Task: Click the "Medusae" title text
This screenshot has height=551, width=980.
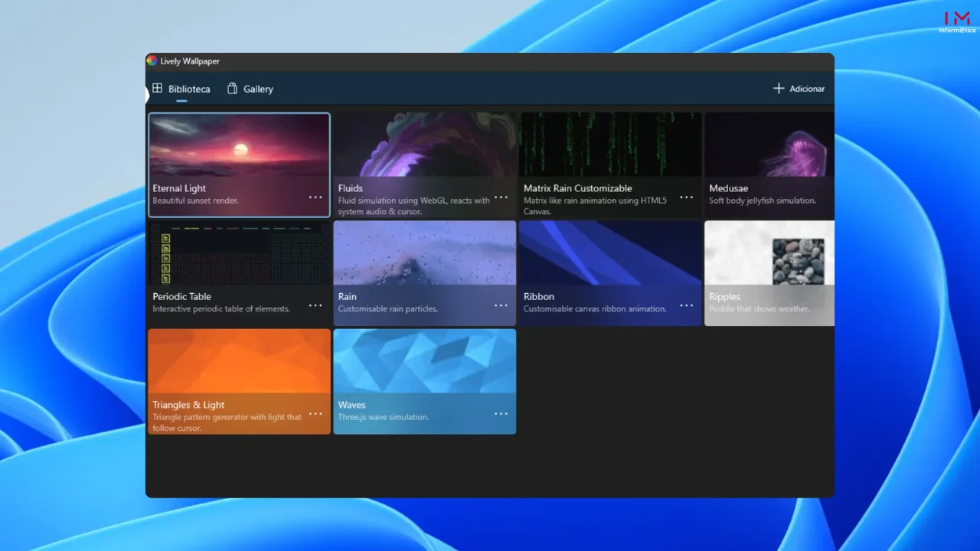Action: 729,188
